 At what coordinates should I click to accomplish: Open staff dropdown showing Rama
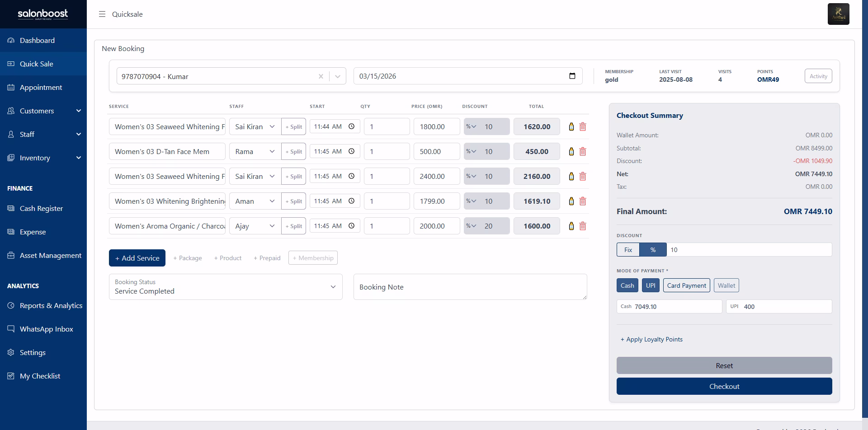pos(255,151)
